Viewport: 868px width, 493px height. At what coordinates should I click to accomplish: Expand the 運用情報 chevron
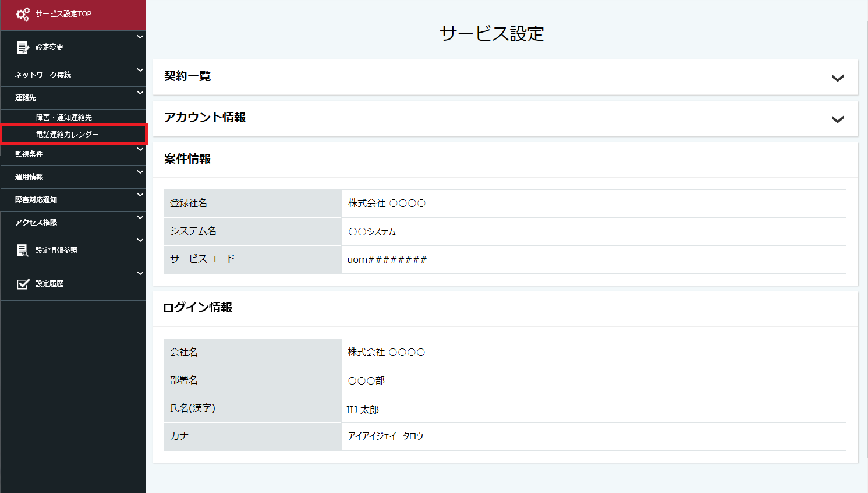tap(140, 172)
